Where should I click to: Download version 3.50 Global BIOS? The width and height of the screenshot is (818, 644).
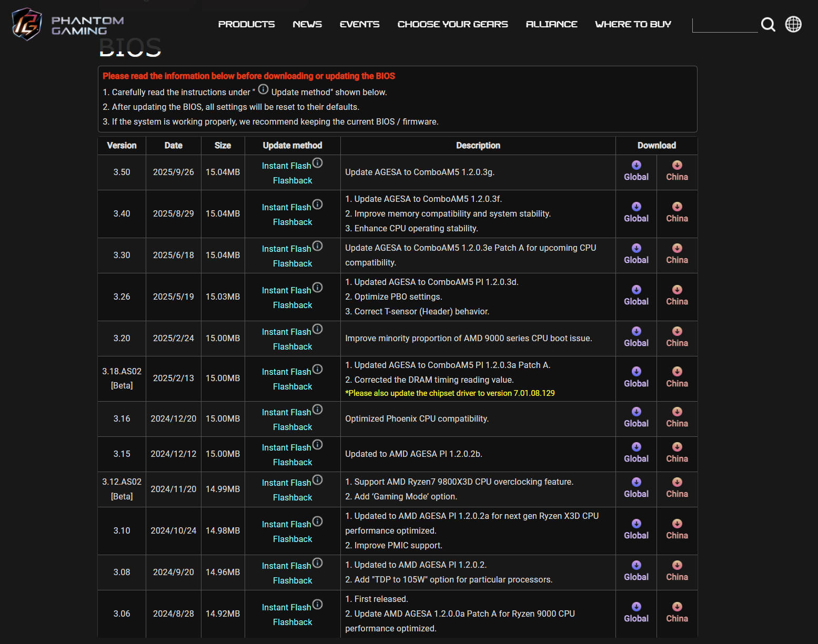(x=636, y=171)
